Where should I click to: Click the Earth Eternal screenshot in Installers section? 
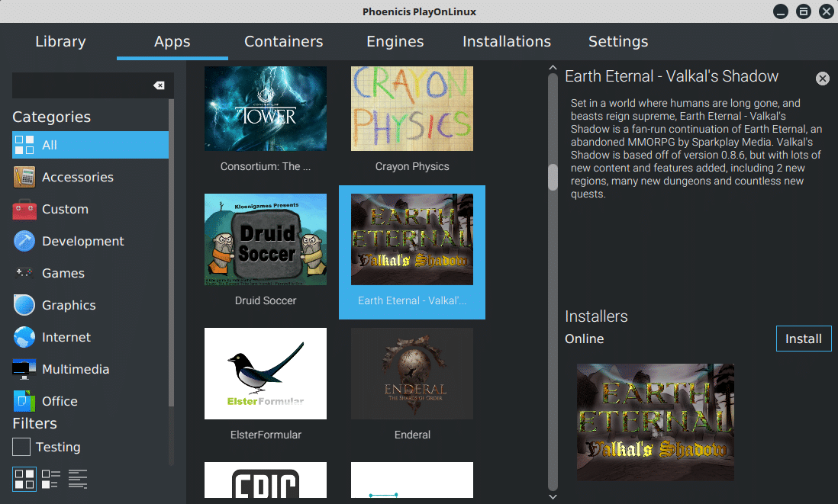coord(656,422)
